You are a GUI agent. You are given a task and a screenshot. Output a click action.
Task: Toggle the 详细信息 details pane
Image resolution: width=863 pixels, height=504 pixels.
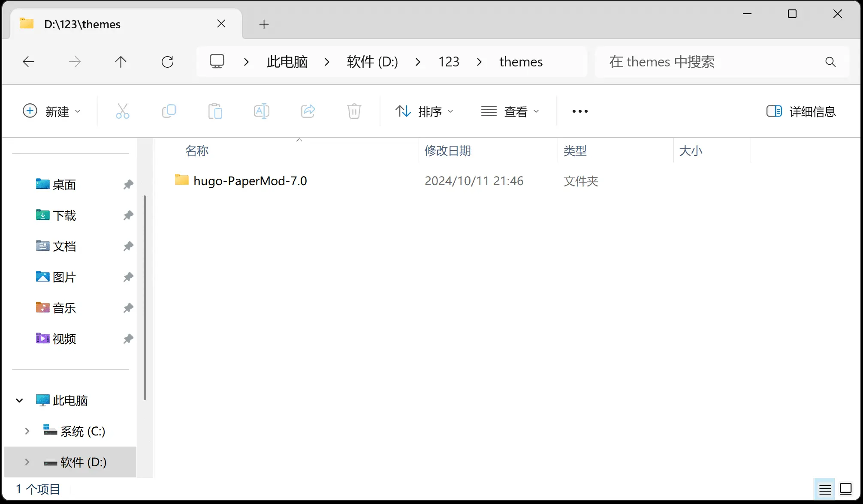(801, 111)
